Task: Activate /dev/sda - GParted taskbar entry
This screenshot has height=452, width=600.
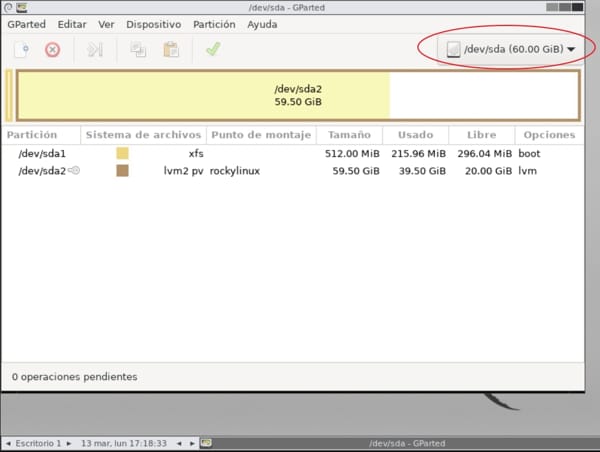Action: pyautogui.click(x=406, y=444)
